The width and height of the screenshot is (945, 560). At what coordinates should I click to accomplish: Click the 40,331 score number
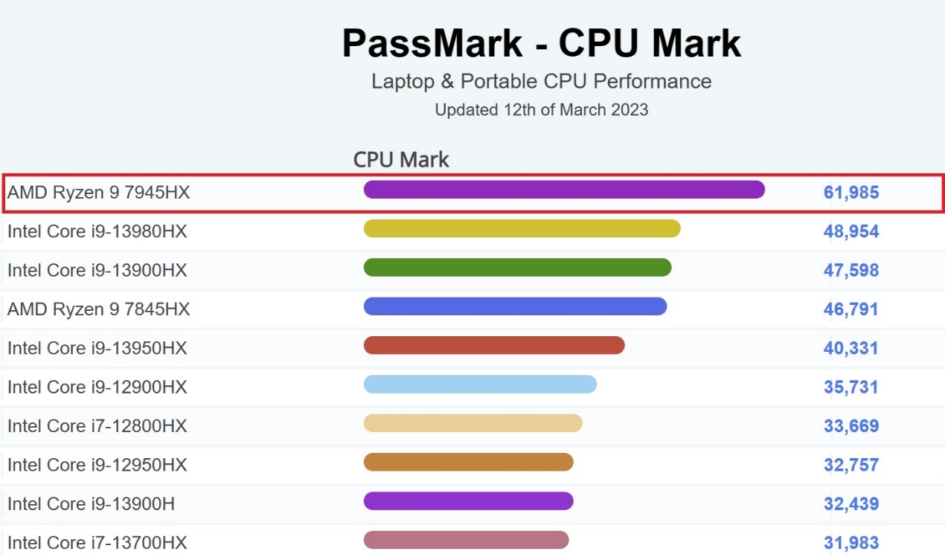pos(851,348)
